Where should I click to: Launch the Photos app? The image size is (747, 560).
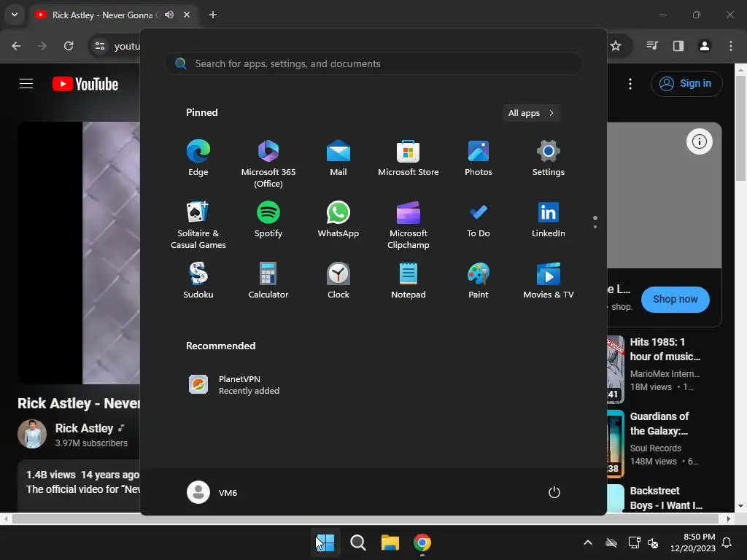coord(479,158)
